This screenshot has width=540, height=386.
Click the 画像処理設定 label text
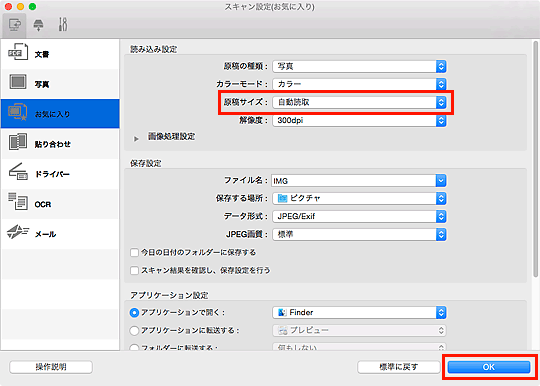tap(172, 137)
